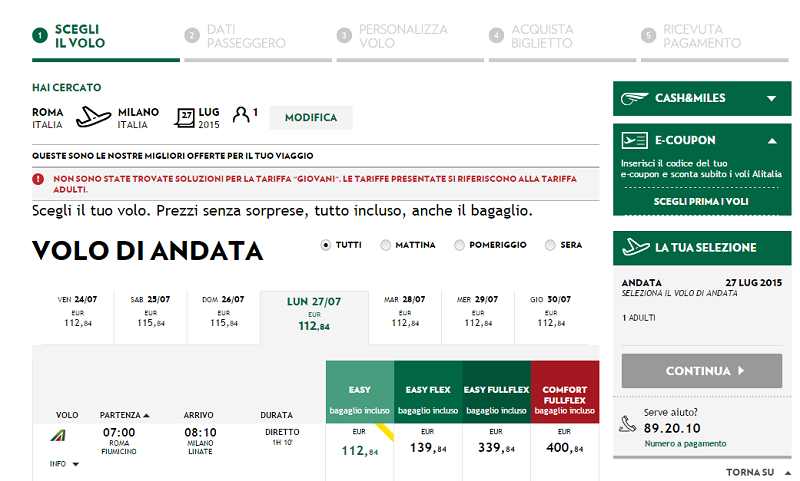
Task: Click the airplane icon in La Tua Selezione
Action: tap(636, 247)
